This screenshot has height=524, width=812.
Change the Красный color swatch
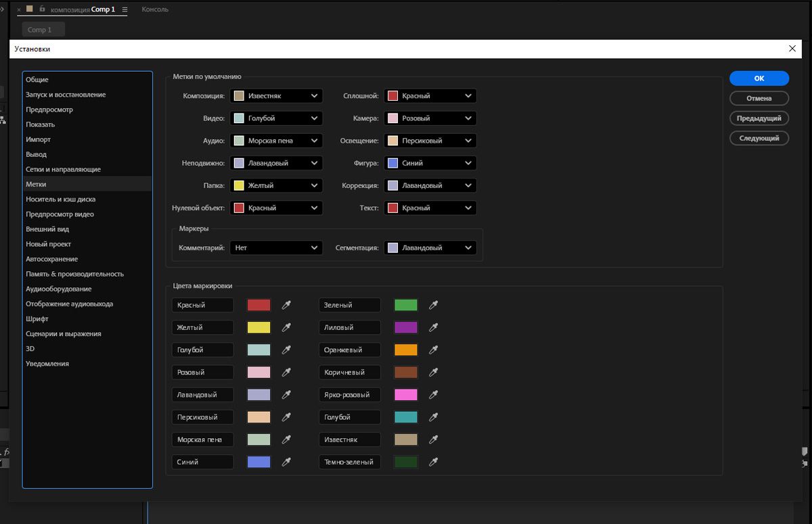click(x=258, y=305)
